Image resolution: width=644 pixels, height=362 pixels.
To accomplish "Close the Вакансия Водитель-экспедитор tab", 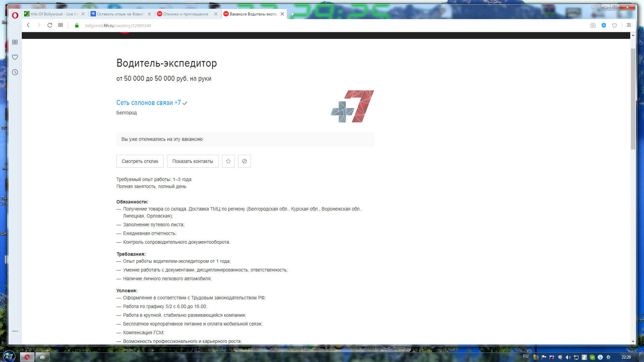I will [282, 14].
